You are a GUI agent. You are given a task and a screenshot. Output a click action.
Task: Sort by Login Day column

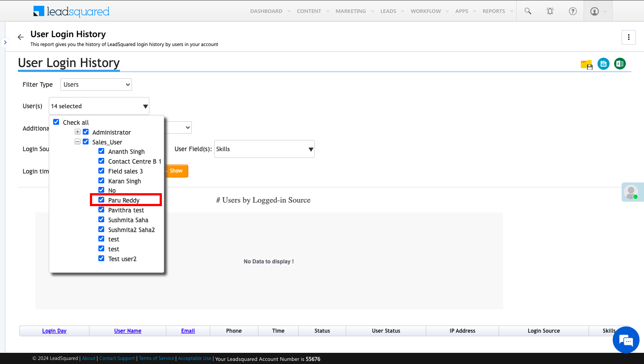click(x=54, y=331)
